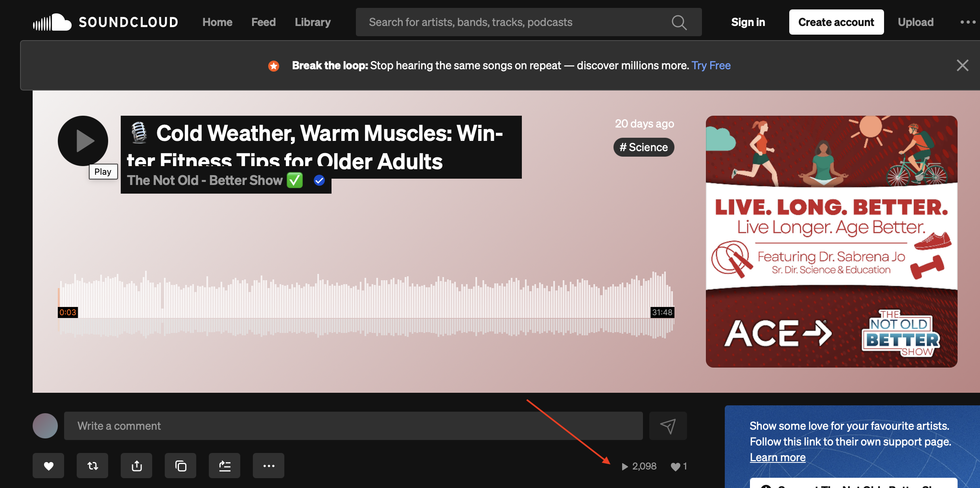Screen dimensions: 980x488
Task: Add the track to Next up queue
Action: 225,466
